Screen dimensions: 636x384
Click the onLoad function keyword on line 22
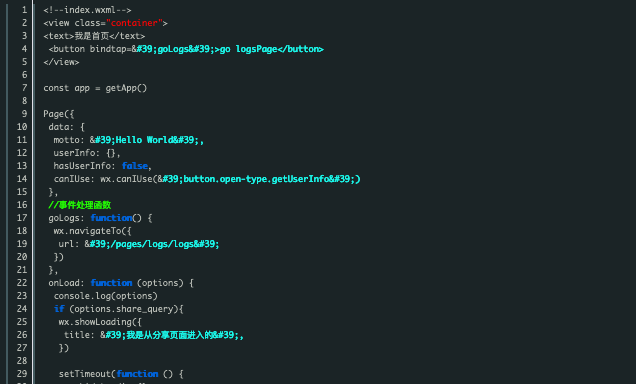pyautogui.click(x=111, y=283)
